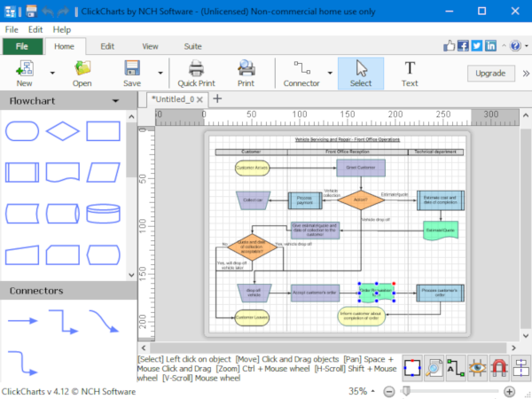
Task: Add a new document tab with plus
Action: 218,98
